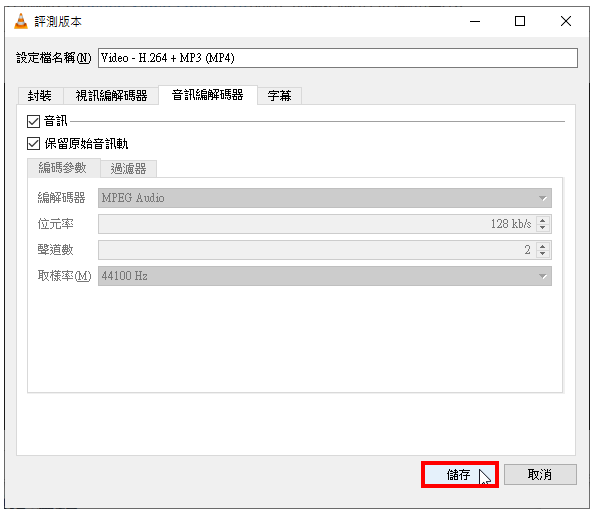The height and width of the screenshot is (514, 596).
Task: Increase the 聲道數 channel count arrow
Action: click(543, 246)
